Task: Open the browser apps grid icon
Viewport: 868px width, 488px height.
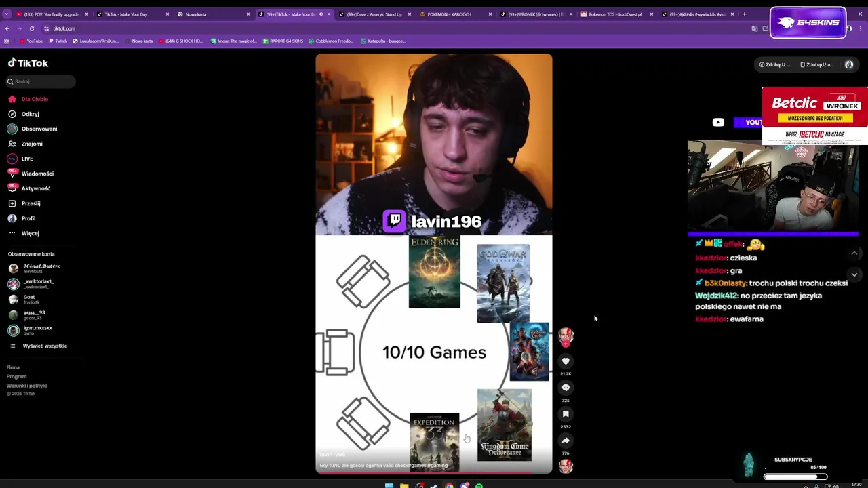Action: pos(7,41)
